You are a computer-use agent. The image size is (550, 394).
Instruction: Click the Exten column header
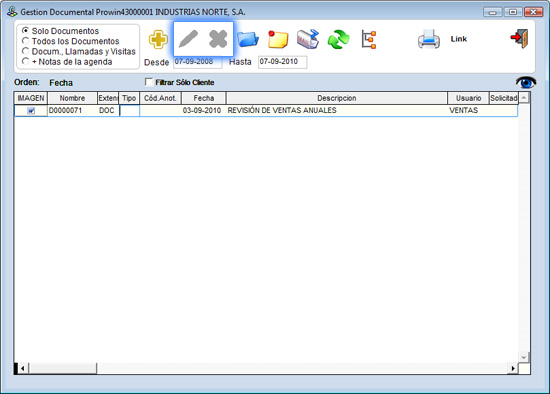click(108, 98)
